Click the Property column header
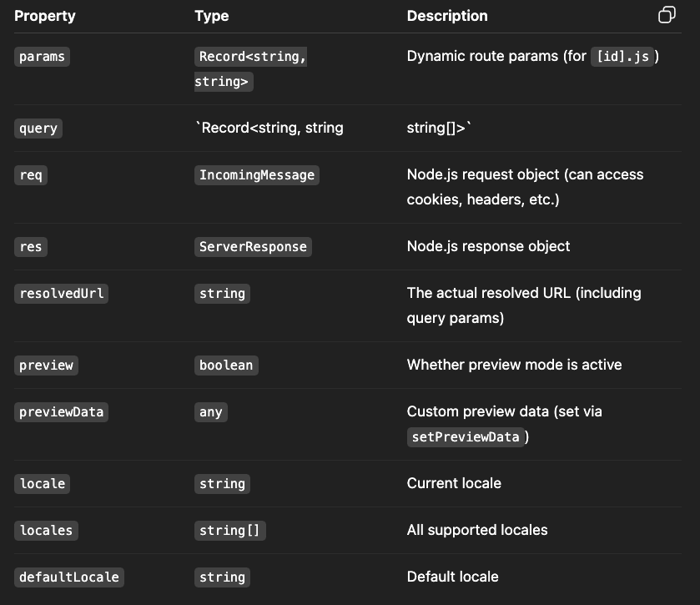This screenshot has height=605, width=700. 45,16
